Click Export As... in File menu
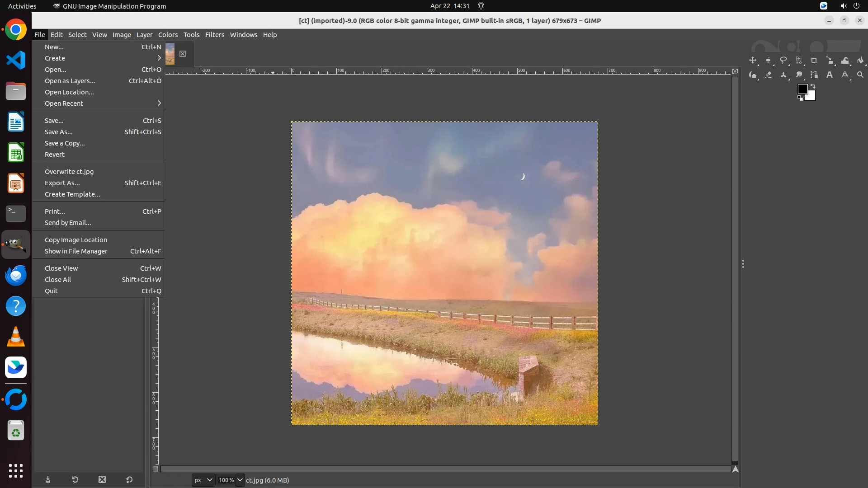This screenshot has width=868, height=488. [62, 183]
